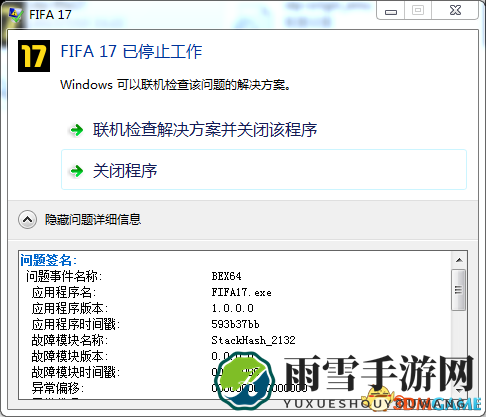Click the title bar FIFA 17 window icon
This screenshot has height=417, width=486.
[x=16, y=15]
